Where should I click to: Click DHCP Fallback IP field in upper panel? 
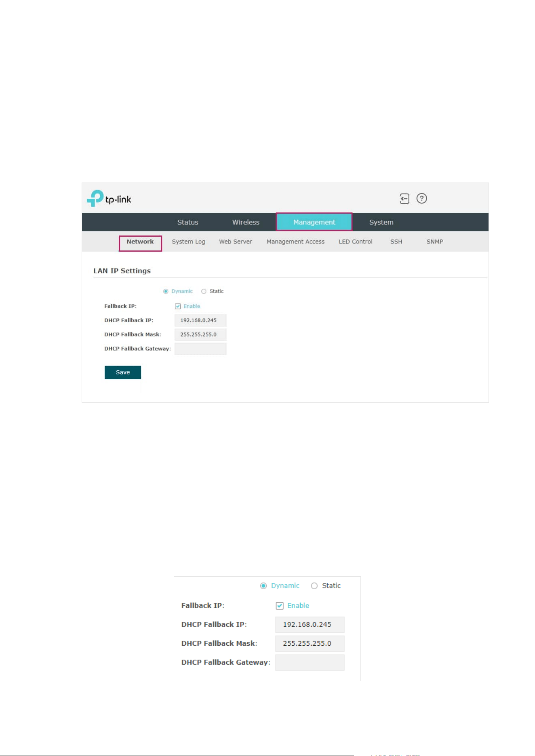click(200, 320)
